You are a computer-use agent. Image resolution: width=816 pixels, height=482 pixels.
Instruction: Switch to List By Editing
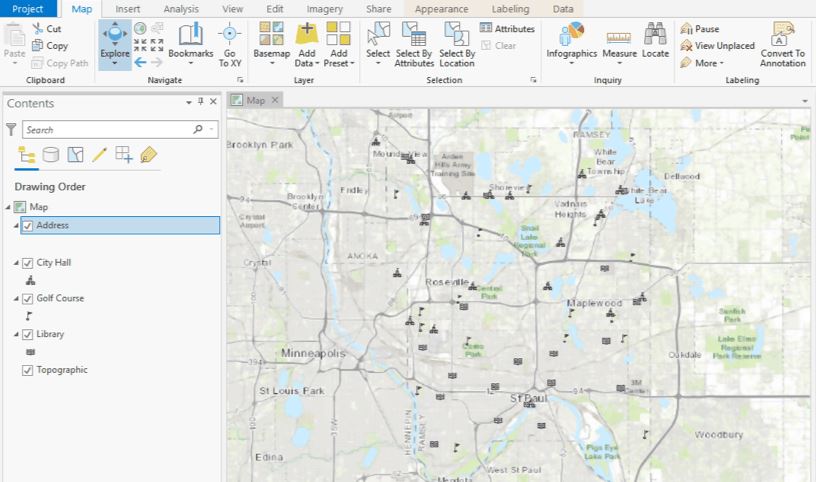[x=99, y=155]
